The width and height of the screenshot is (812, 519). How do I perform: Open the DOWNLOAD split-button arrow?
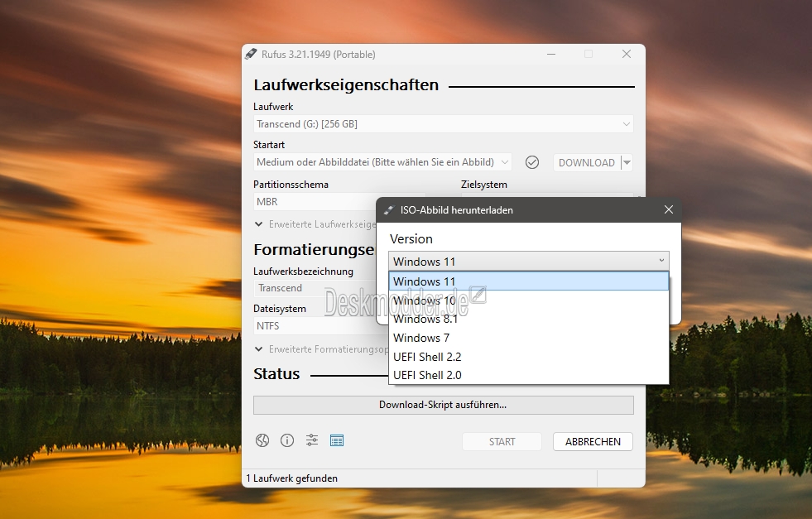627,162
